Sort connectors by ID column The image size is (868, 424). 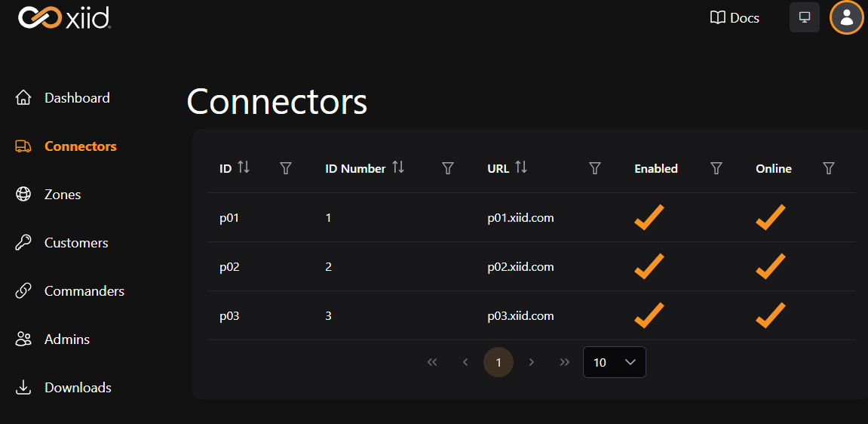pos(244,167)
